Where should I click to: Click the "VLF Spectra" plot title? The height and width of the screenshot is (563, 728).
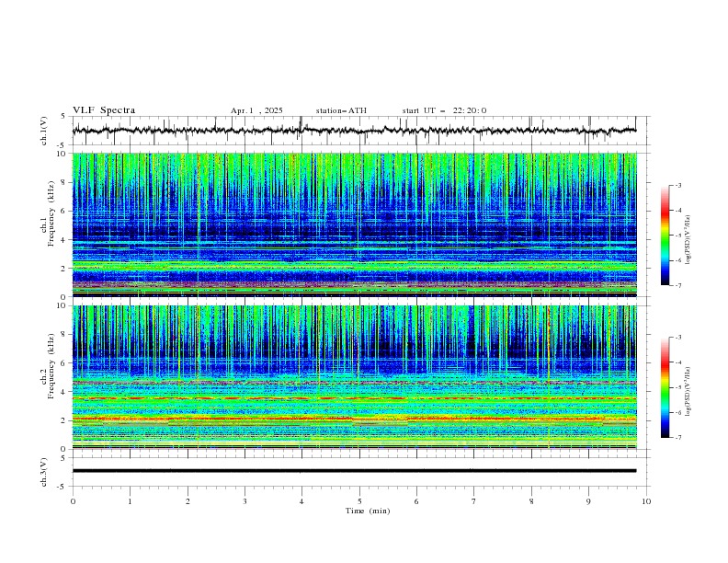click(104, 110)
